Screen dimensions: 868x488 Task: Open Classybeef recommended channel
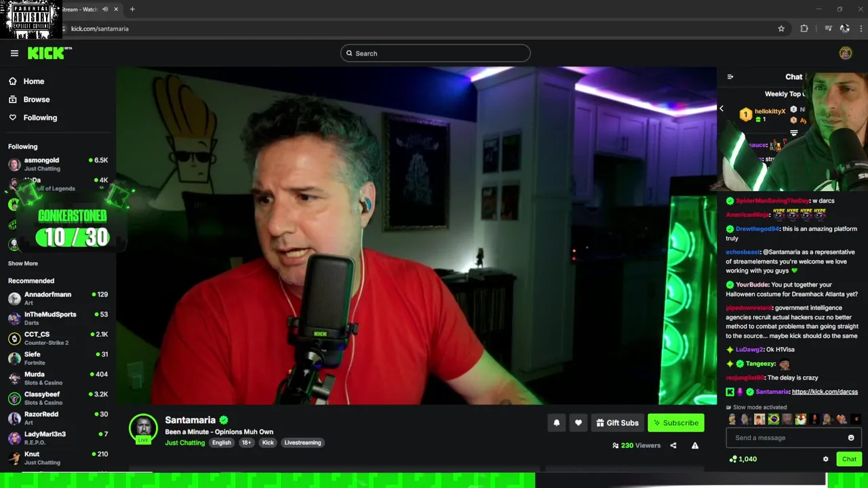click(x=58, y=398)
